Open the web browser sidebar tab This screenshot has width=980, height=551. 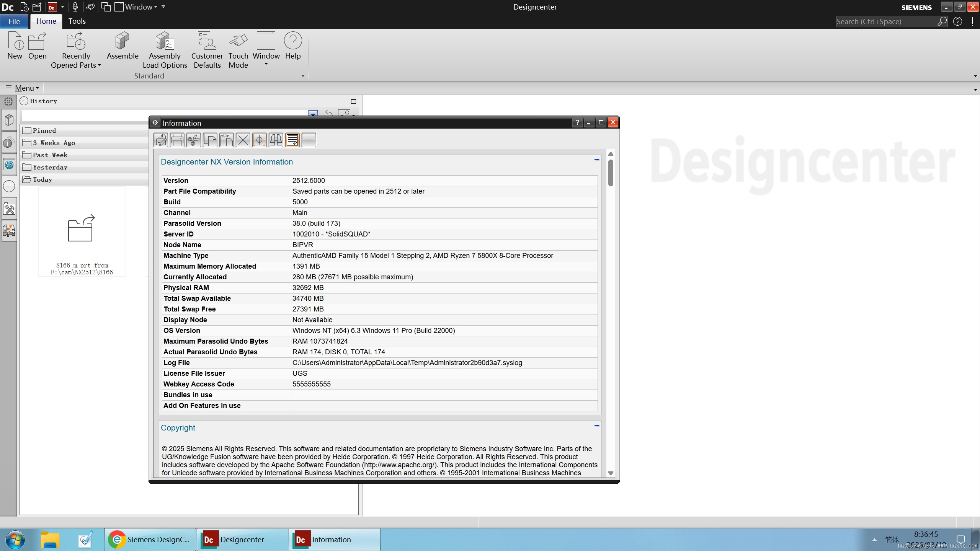[x=9, y=165]
